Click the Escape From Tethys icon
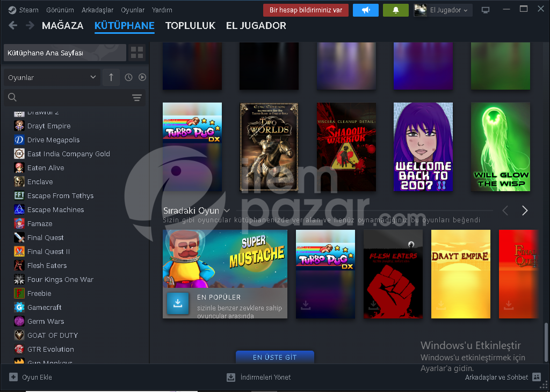550x392 pixels. point(19,195)
